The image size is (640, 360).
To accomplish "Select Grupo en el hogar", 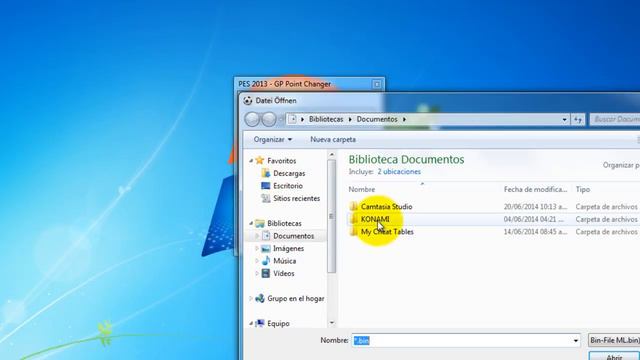I will 296,299.
